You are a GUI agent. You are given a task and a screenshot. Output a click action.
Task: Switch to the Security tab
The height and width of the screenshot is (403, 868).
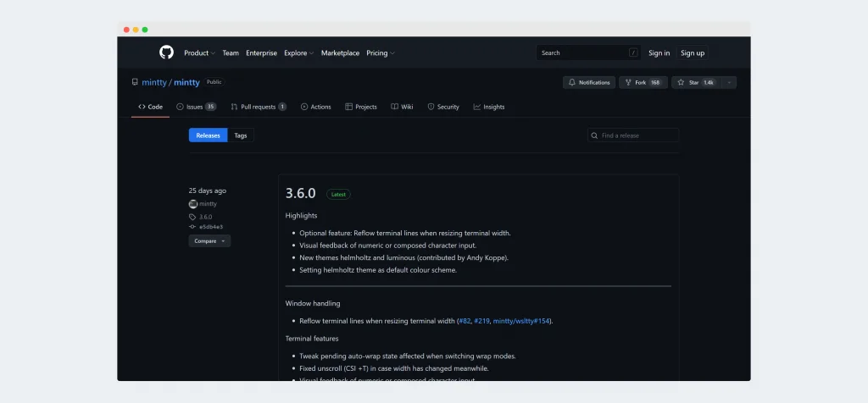[x=443, y=107]
